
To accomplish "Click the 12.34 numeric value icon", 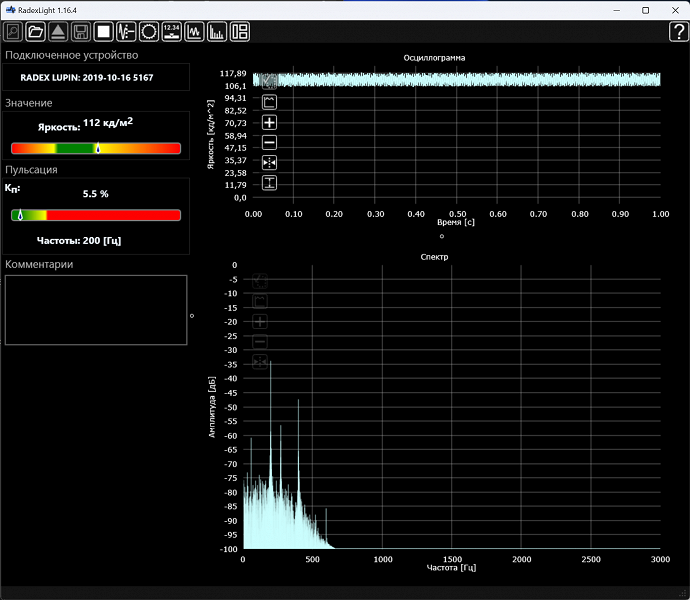I will point(172,32).
